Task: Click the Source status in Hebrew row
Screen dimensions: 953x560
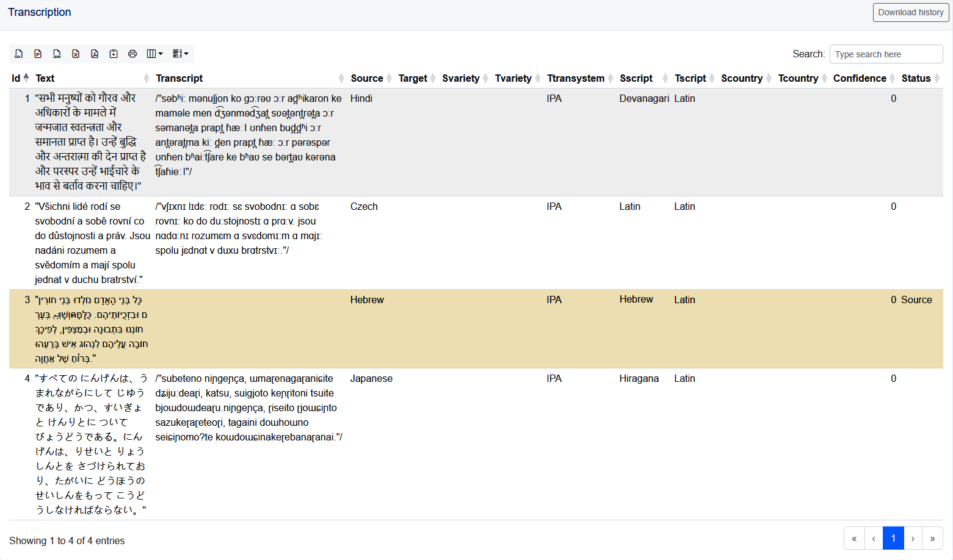Action: point(916,300)
